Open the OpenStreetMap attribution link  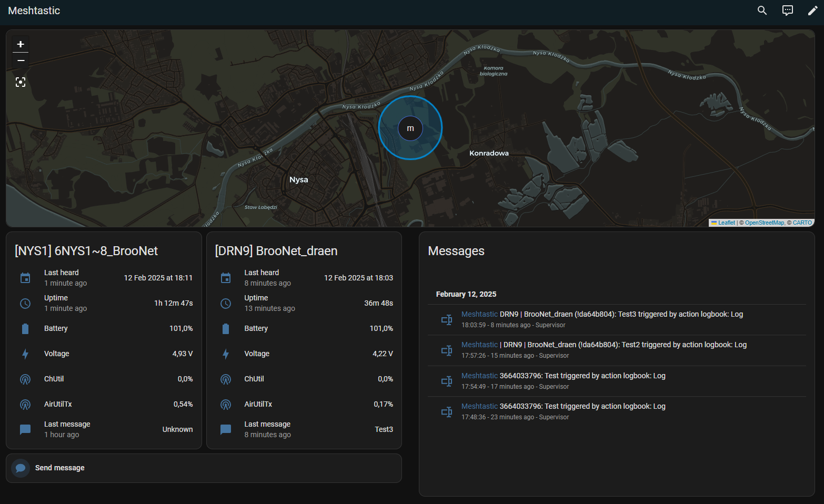click(x=764, y=223)
